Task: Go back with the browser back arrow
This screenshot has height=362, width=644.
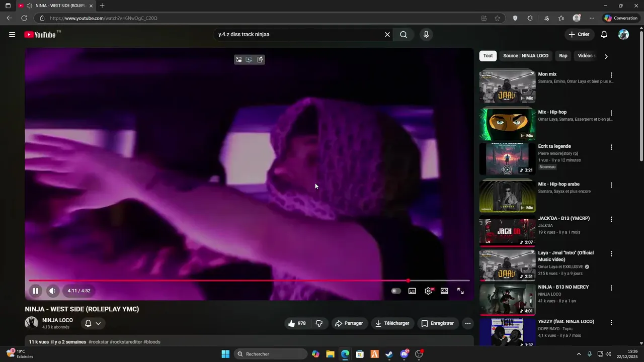Action: (x=9, y=18)
